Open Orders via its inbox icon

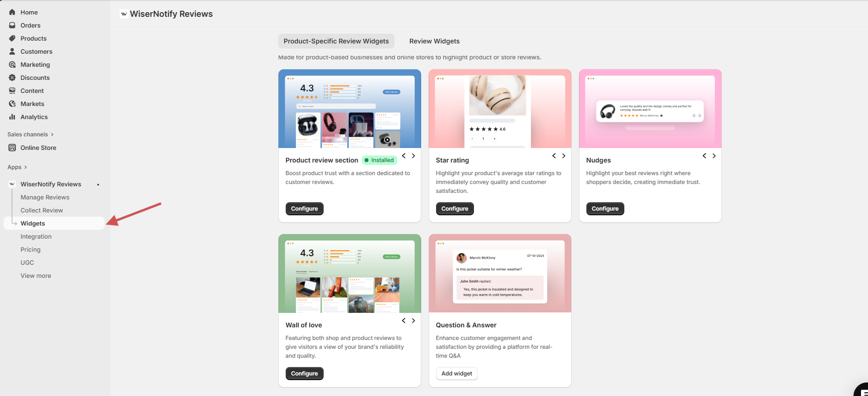click(12, 25)
